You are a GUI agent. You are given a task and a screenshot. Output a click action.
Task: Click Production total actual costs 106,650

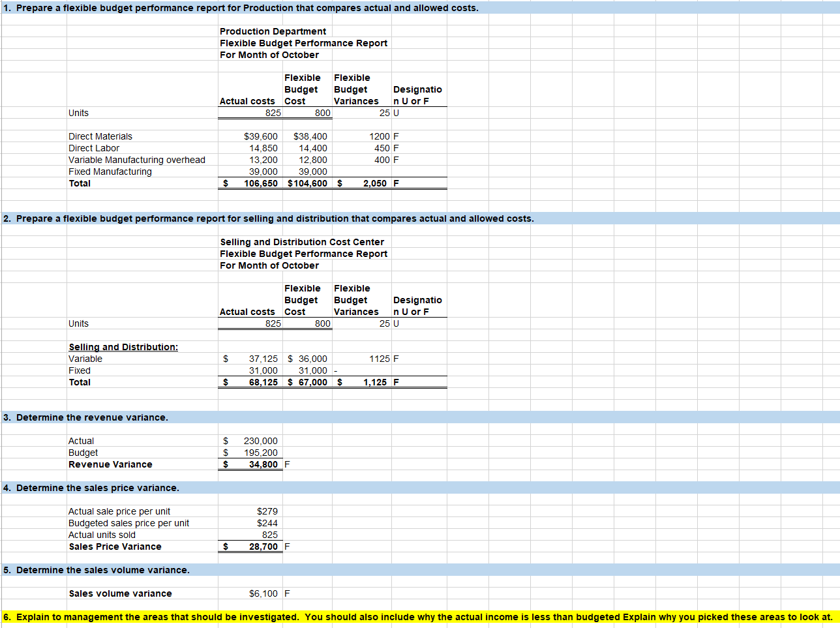261,183
